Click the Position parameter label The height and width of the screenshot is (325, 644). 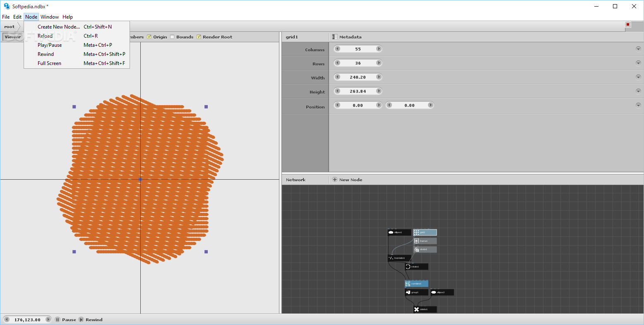pyautogui.click(x=315, y=107)
